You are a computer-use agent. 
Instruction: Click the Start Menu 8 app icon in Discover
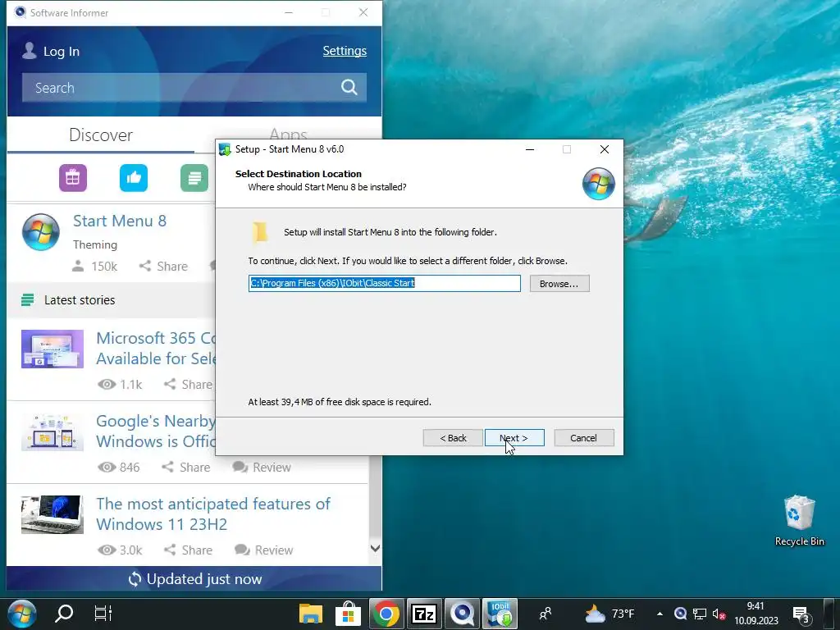point(41,232)
